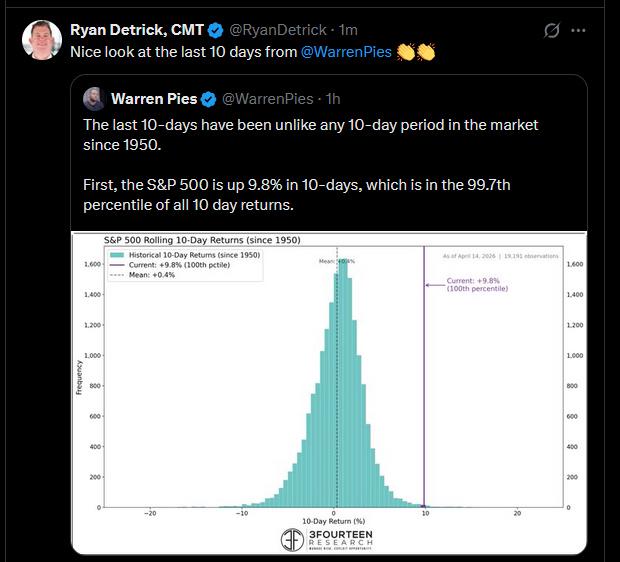
Task: Click the purple Current +9.8% annotation
Action: point(477,285)
